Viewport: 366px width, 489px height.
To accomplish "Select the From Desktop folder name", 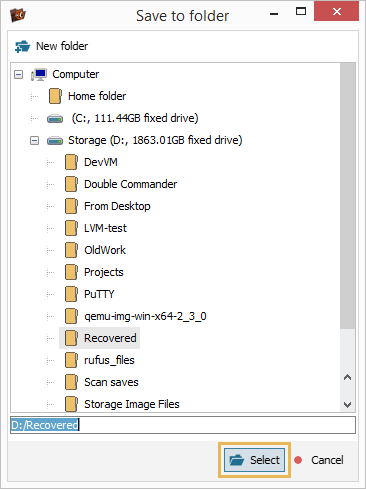I will pyautogui.click(x=117, y=206).
